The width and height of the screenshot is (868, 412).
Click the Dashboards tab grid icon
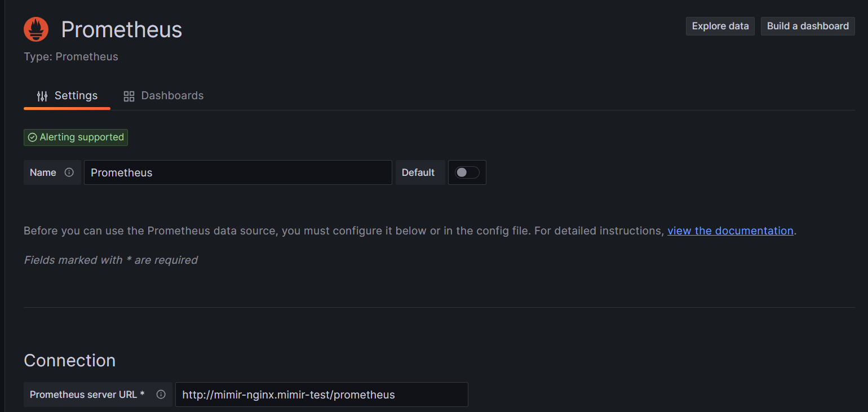(129, 96)
